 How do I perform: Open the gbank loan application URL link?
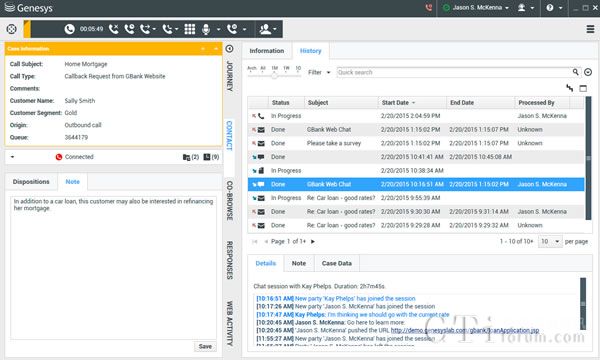click(465, 330)
